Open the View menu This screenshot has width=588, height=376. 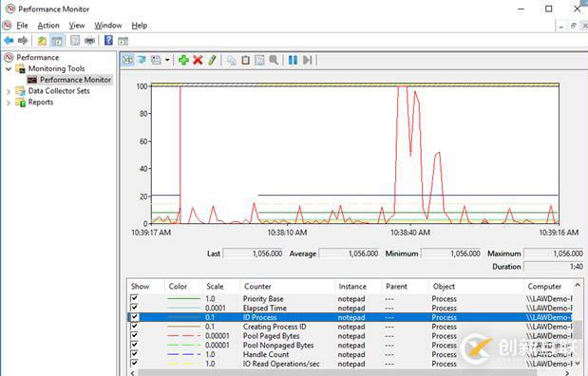click(77, 26)
